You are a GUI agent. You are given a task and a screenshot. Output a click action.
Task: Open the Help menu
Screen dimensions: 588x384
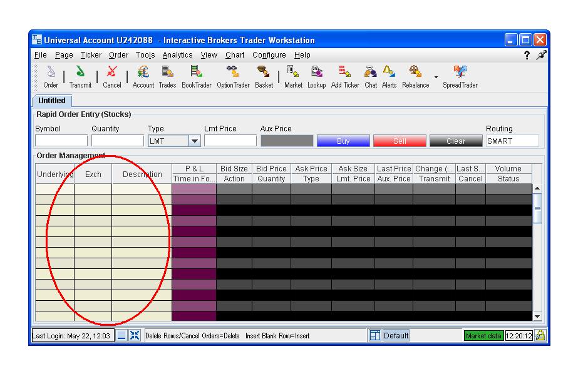pyautogui.click(x=302, y=55)
